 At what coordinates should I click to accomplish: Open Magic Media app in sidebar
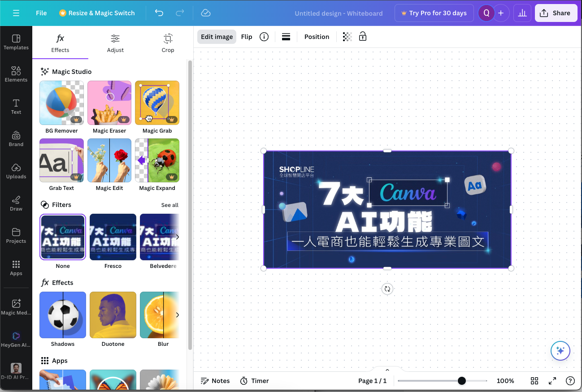[x=16, y=307]
